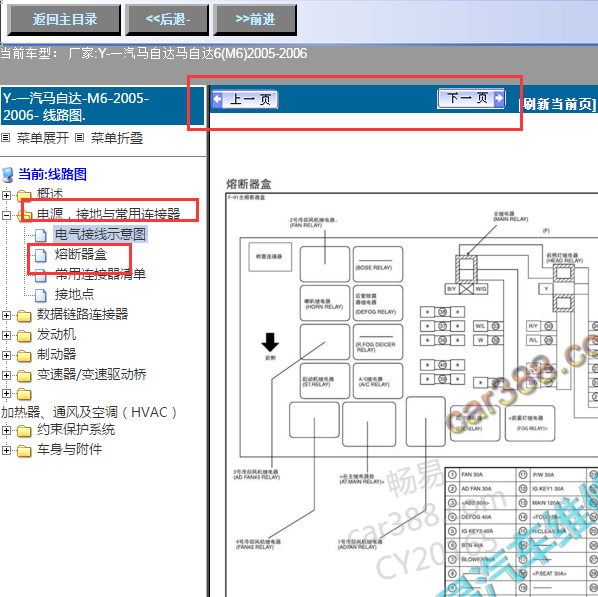Open next page with 下一页 button

click(471, 98)
